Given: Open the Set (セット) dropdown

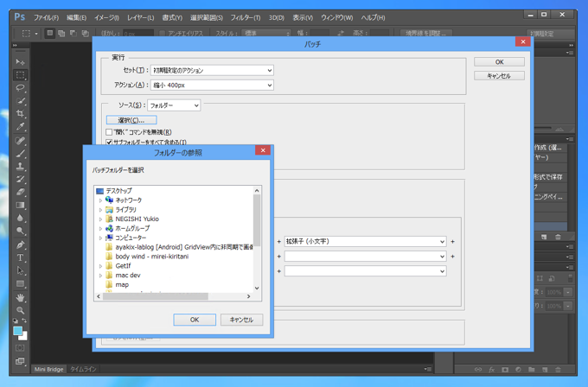Looking at the screenshot, I should coord(212,70).
